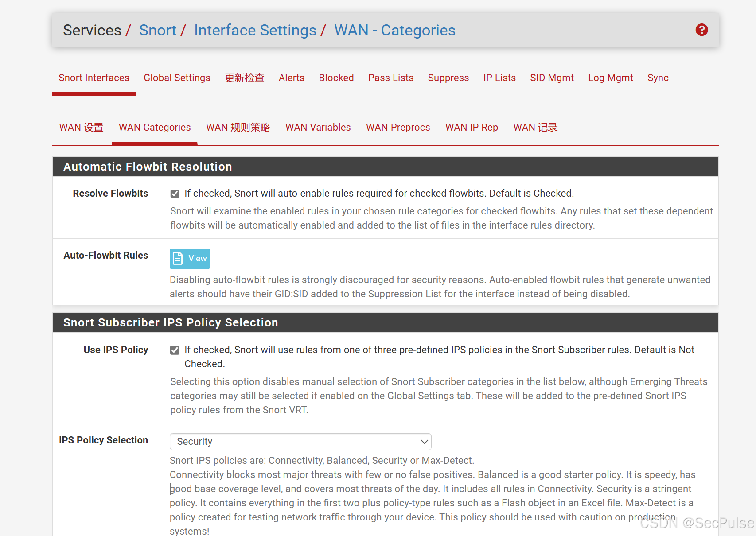The width and height of the screenshot is (756, 536).
Task: Toggle the Resolve Flowbits checkbox
Action: (175, 194)
